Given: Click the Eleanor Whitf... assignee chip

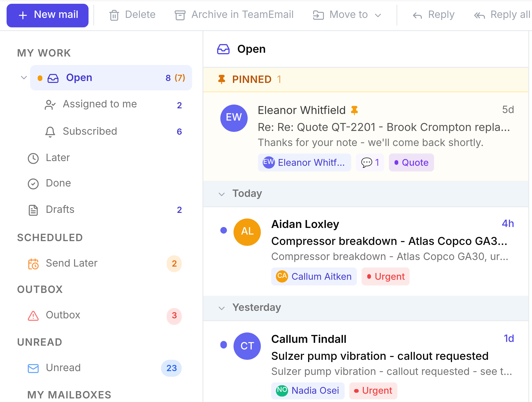Looking at the screenshot, I should [x=304, y=162].
